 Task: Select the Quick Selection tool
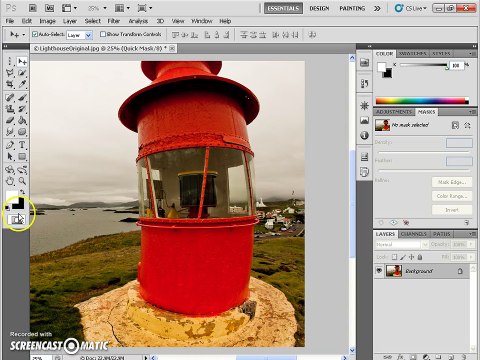22,73
